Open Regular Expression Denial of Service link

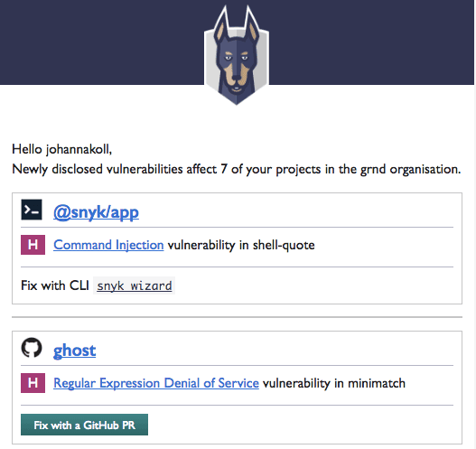click(156, 383)
